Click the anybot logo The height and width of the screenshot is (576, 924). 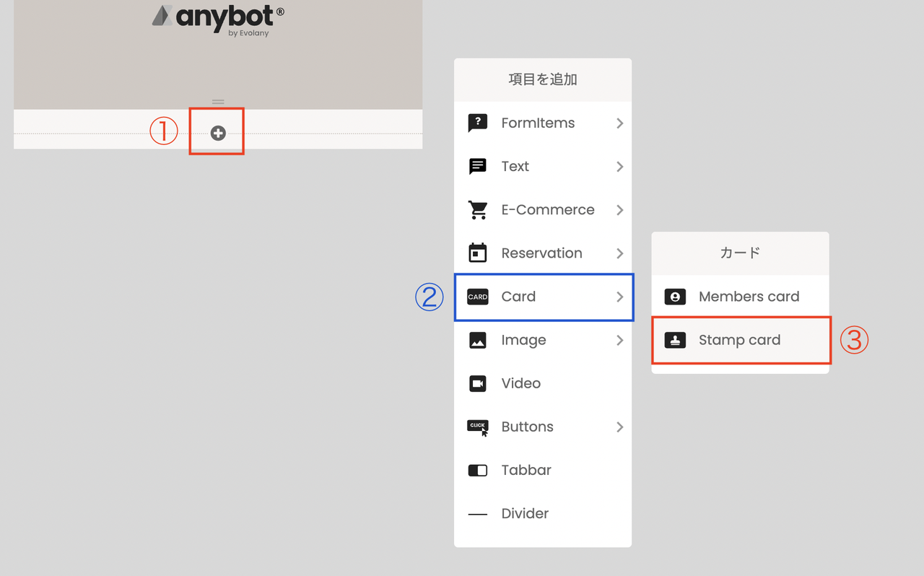coord(218,20)
